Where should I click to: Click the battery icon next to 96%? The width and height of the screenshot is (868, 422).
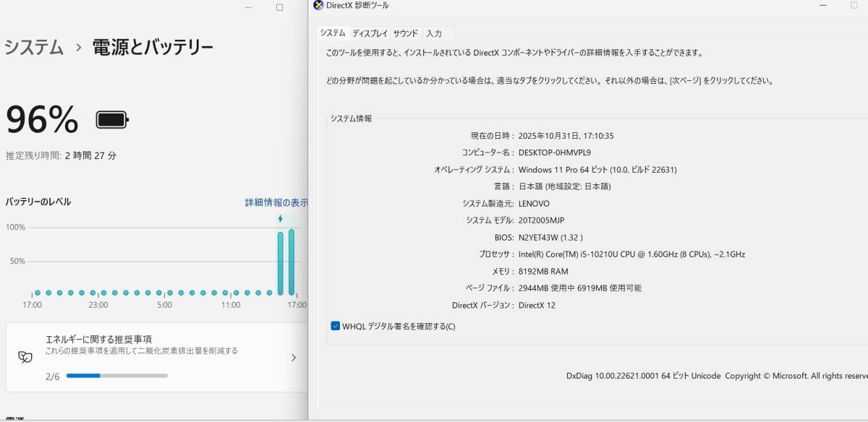(x=110, y=120)
